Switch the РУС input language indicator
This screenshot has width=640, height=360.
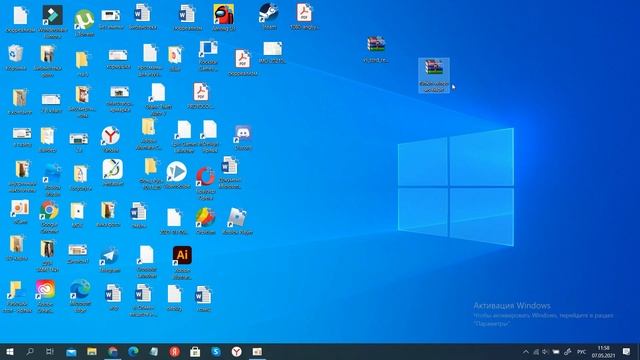tap(581, 352)
